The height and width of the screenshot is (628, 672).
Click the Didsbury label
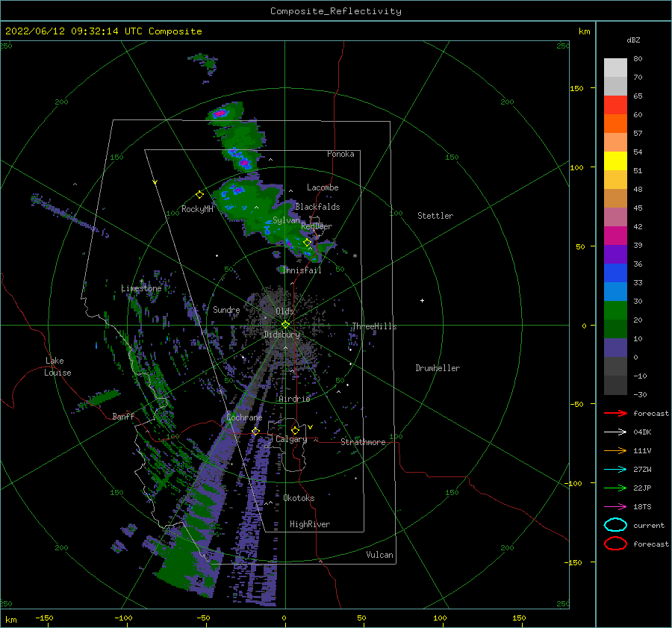281,335
